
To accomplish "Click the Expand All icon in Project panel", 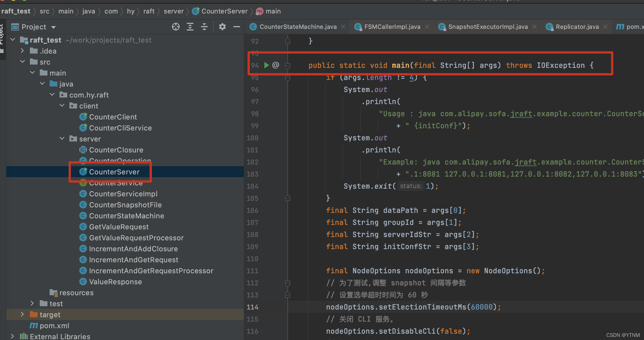I will (x=190, y=27).
